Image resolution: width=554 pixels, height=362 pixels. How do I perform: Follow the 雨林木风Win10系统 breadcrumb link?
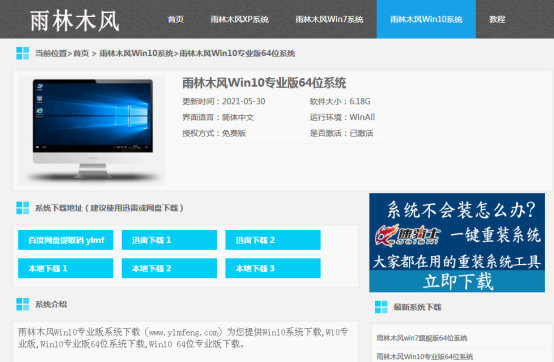point(136,53)
